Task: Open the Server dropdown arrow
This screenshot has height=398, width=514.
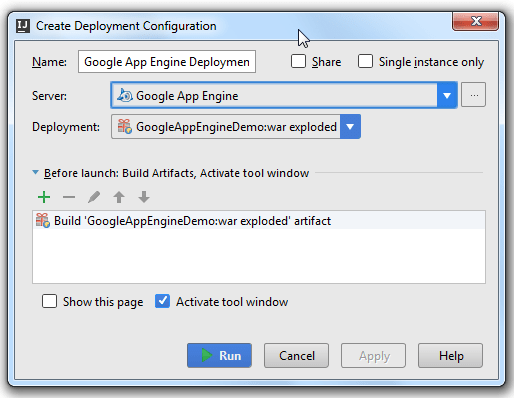Action: (x=447, y=95)
